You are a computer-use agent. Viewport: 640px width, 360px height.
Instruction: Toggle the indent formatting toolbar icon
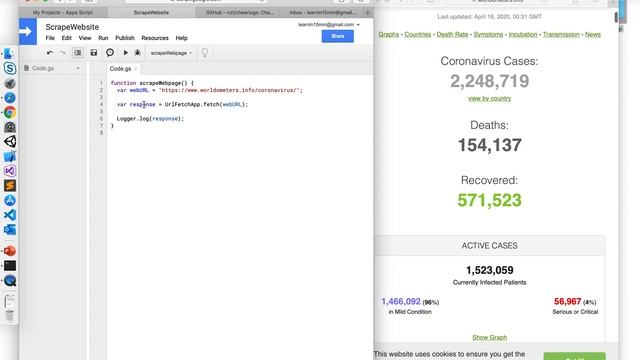point(78,53)
